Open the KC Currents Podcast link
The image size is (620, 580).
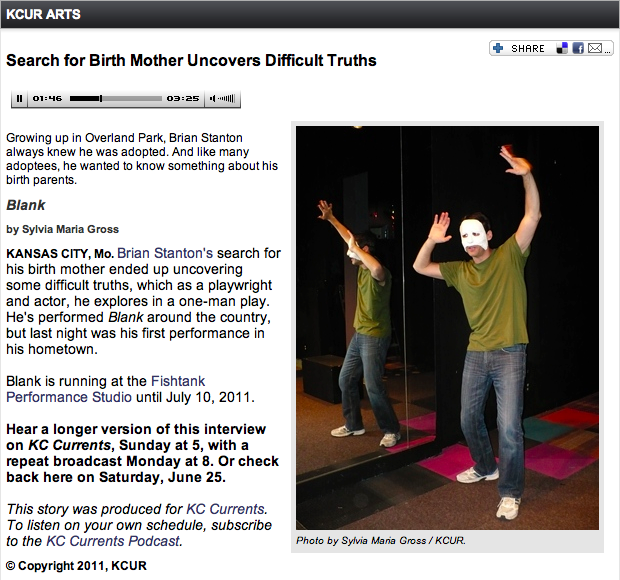coord(113,541)
